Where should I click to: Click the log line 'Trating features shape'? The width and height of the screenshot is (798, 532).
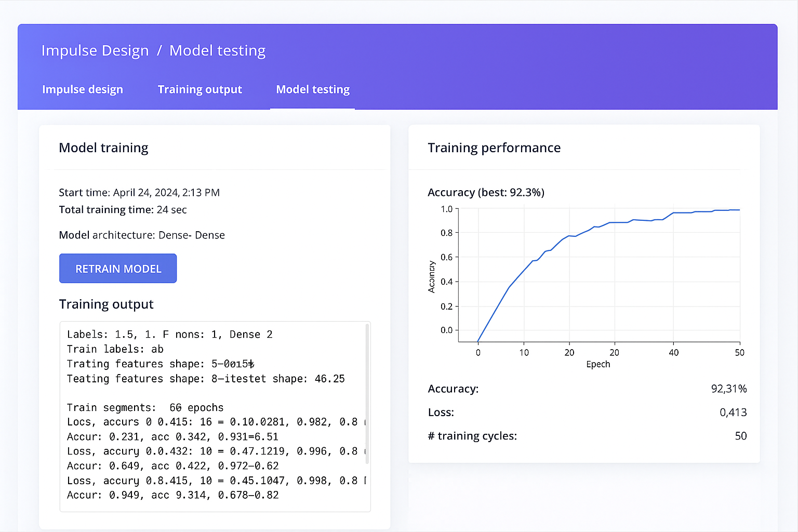[x=161, y=364]
